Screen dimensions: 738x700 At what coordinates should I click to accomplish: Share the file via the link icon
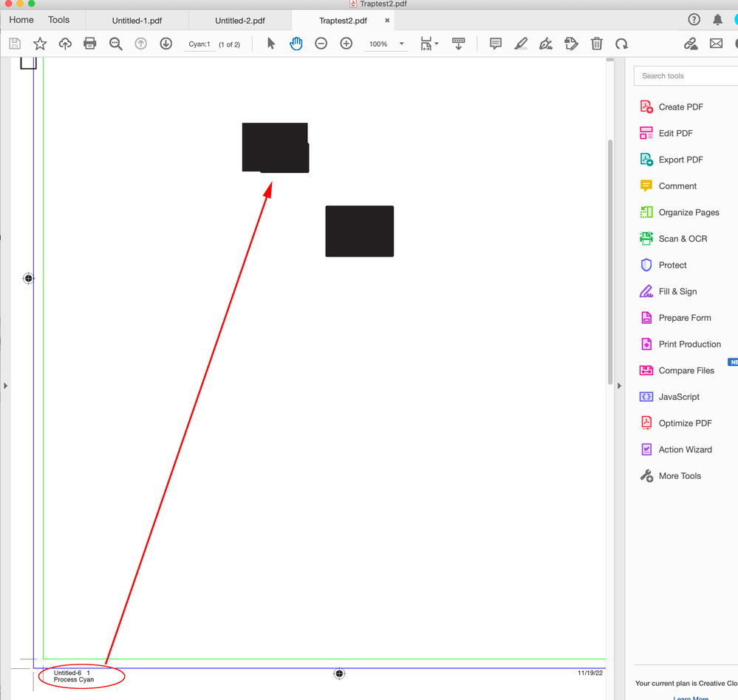click(690, 44)
